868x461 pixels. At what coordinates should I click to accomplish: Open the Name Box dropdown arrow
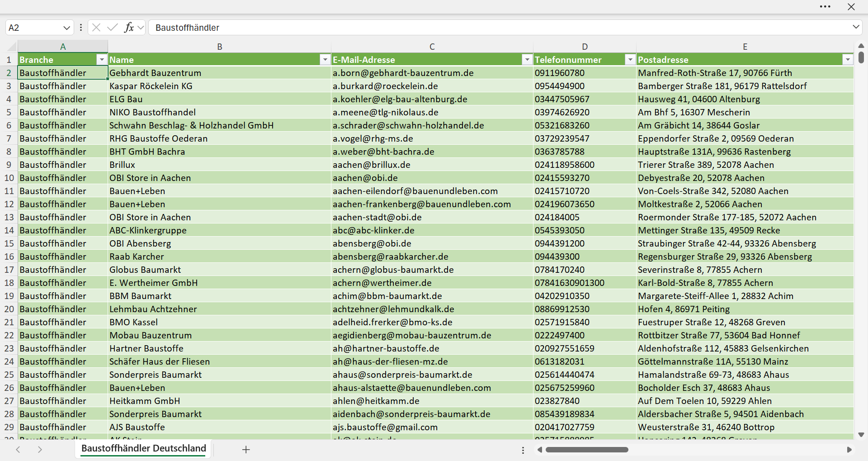66,28
